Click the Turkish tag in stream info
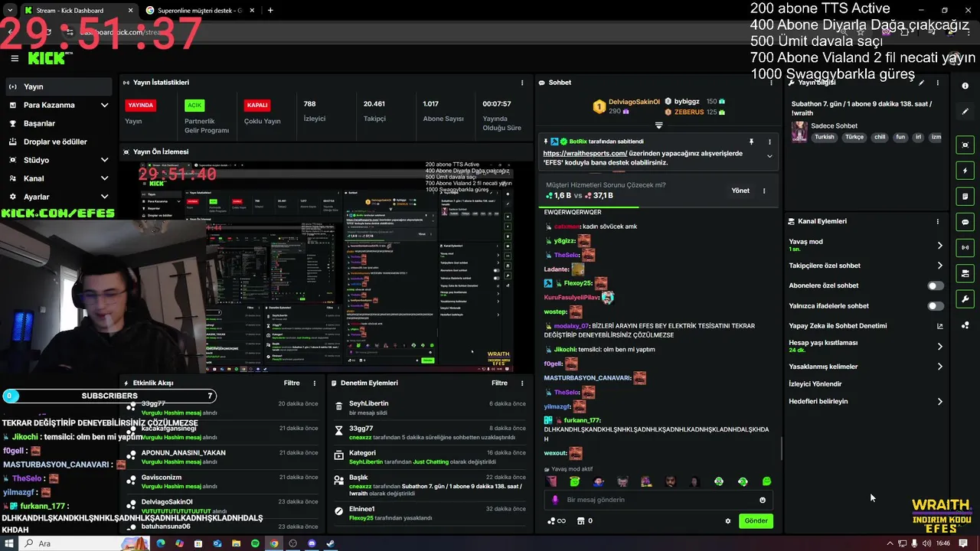980x551 pixels. click(825, 138)
